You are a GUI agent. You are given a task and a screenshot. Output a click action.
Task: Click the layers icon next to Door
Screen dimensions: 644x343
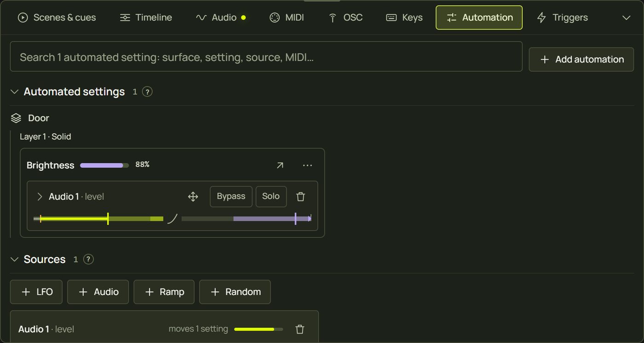16,118
